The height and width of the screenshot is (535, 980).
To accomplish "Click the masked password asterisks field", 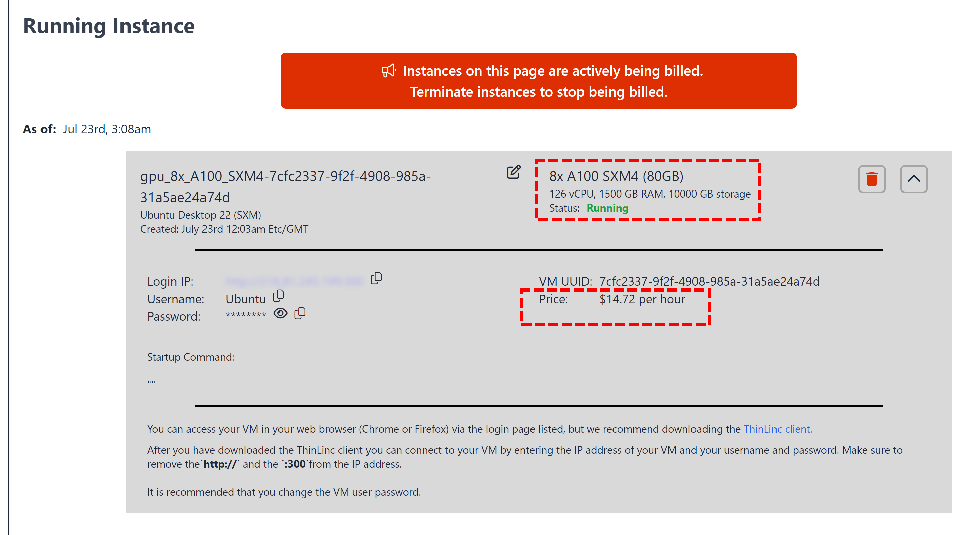I will tap(246, 315).
